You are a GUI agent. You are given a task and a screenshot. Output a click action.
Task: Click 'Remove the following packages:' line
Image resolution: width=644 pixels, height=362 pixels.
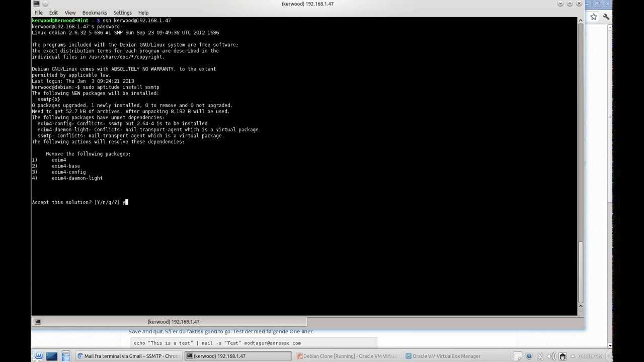click(88, 154)
